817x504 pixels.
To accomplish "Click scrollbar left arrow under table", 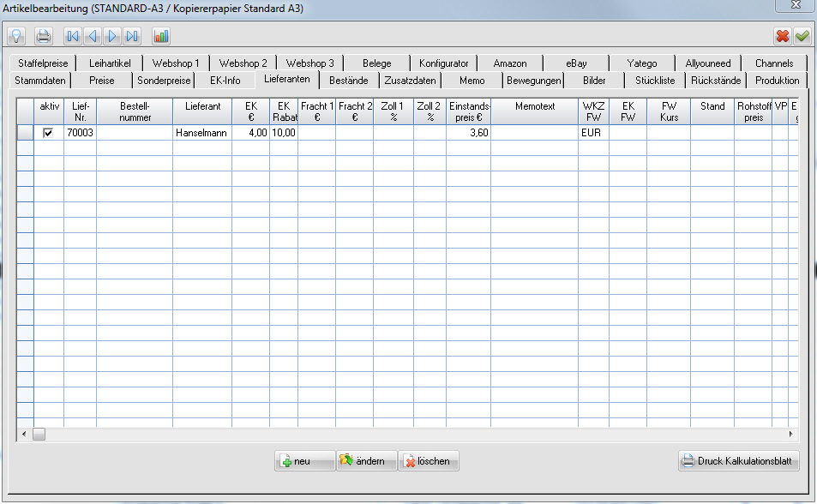I will [x=23, y=434].
